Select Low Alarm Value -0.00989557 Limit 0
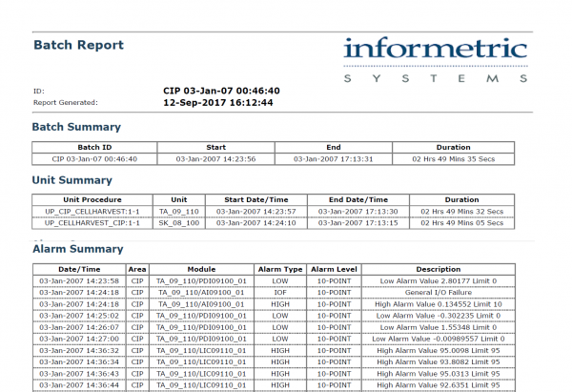The width and height of the screenshot is (572, 392). click(439, 340)
